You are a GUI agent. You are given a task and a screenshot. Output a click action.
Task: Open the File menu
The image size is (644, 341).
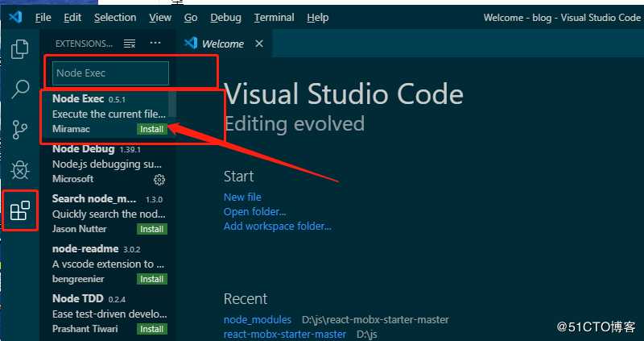coord(43,18)
